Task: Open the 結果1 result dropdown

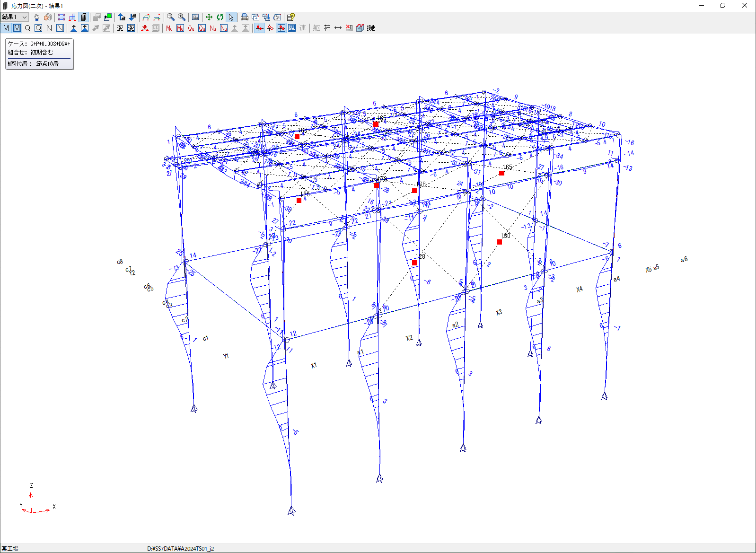Action: [x=15, y=17]
